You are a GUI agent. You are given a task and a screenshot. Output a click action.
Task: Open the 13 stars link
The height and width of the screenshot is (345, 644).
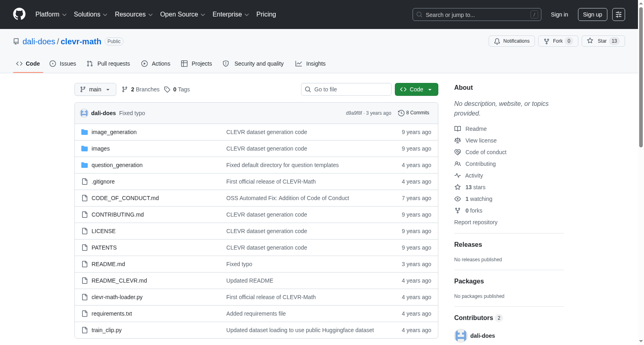pos(475,187)
